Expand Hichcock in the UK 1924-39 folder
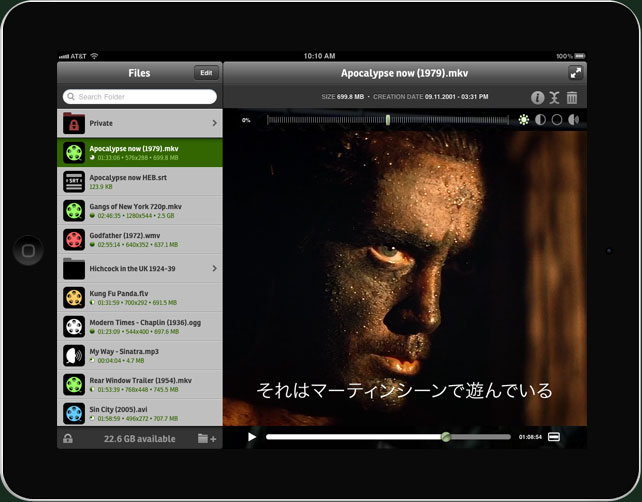 coord(140,268)
